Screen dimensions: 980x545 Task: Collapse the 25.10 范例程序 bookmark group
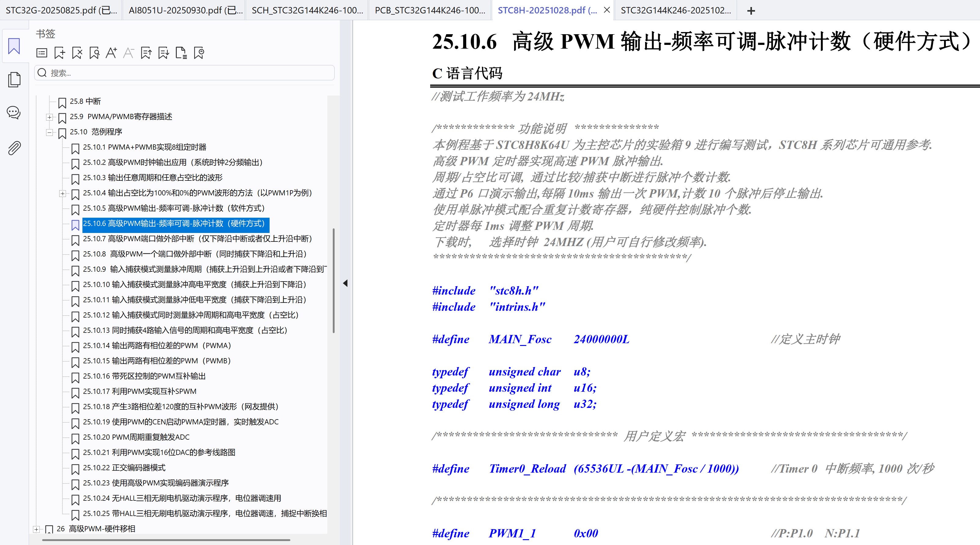pyautogui.click(x=49, y=133)
